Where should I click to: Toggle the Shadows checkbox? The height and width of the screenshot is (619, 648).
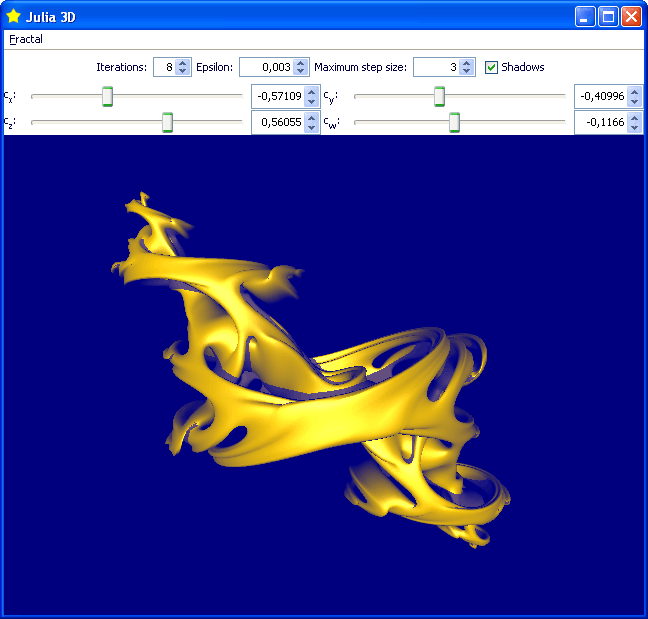(491, 67)
